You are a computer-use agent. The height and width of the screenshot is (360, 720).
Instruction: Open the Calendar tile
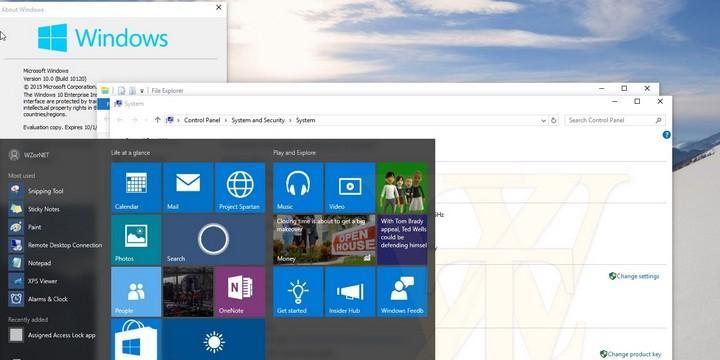[x=136, y=187]
